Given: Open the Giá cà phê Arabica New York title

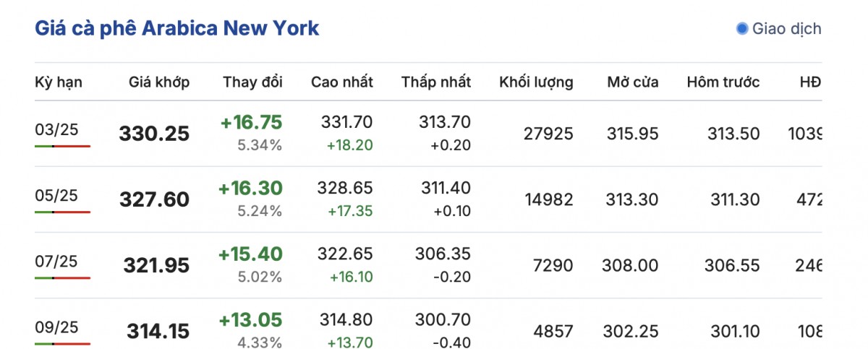Looking at the screenshot, I should click(x=177, y=29).
